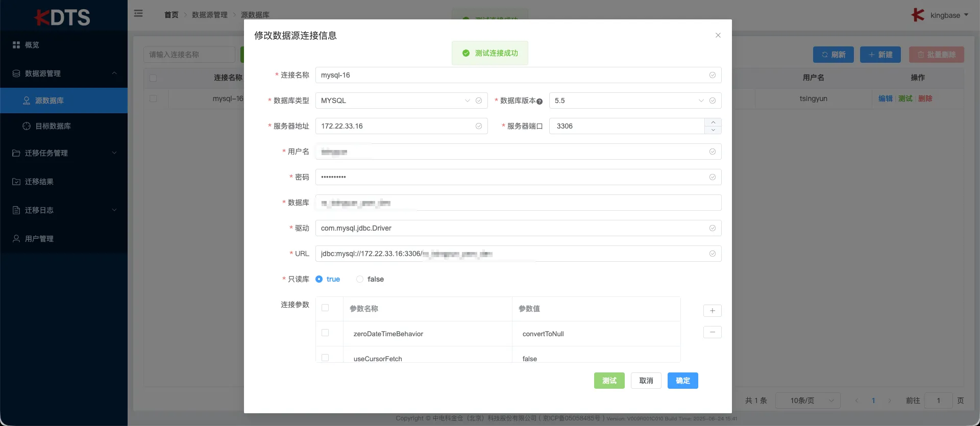Increase the 服务器端口 value with up arrow
This screenshot has height=426, width=980.
click(x=713, y=122)
